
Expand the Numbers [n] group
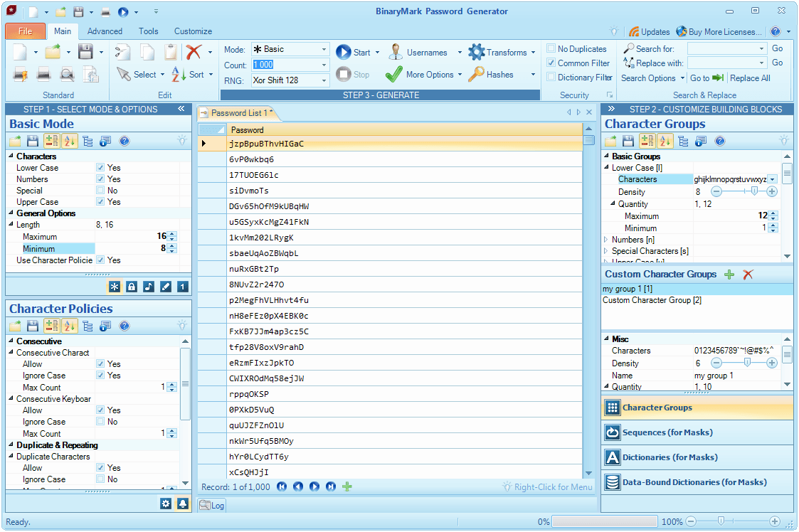(x=606, y=240)
